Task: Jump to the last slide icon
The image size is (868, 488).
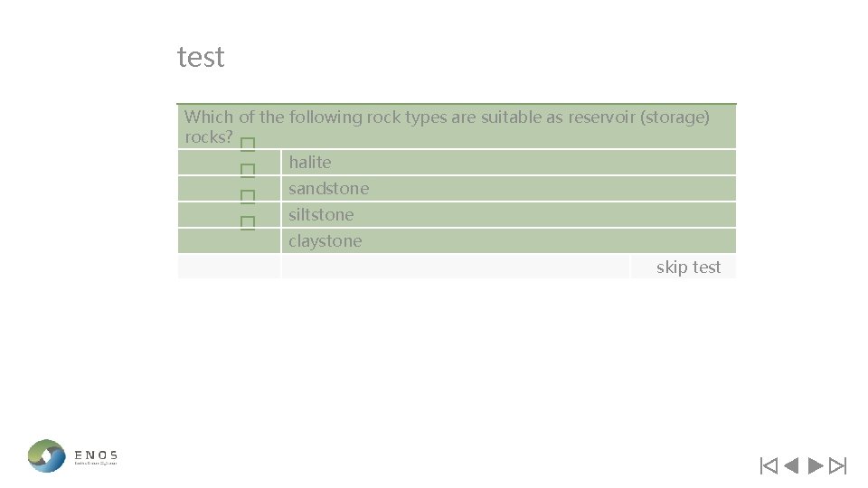Action: click(837, 466)
